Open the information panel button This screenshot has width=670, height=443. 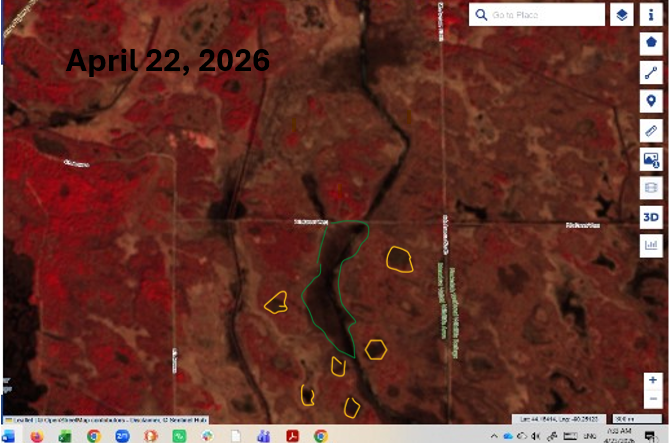coord(652,15)
